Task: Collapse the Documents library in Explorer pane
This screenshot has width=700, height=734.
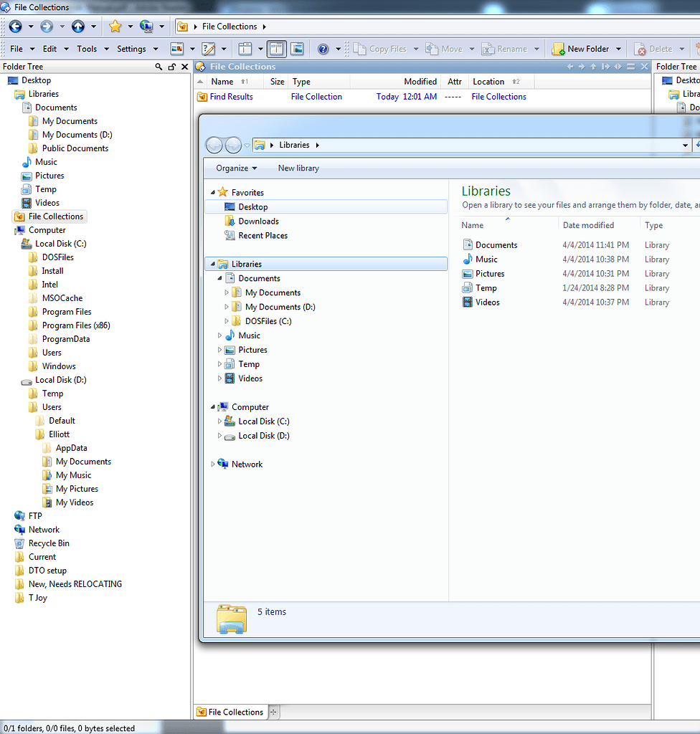Action: tap(220, 278)
